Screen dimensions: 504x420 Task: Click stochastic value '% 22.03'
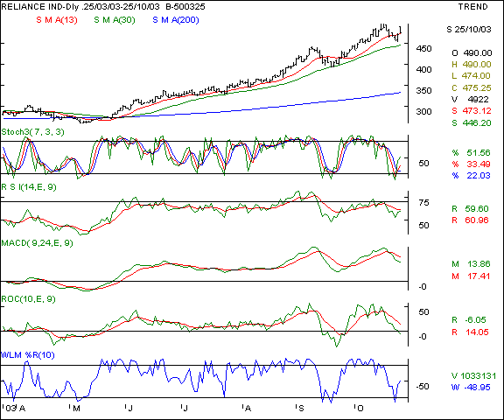tap(471, 176)
